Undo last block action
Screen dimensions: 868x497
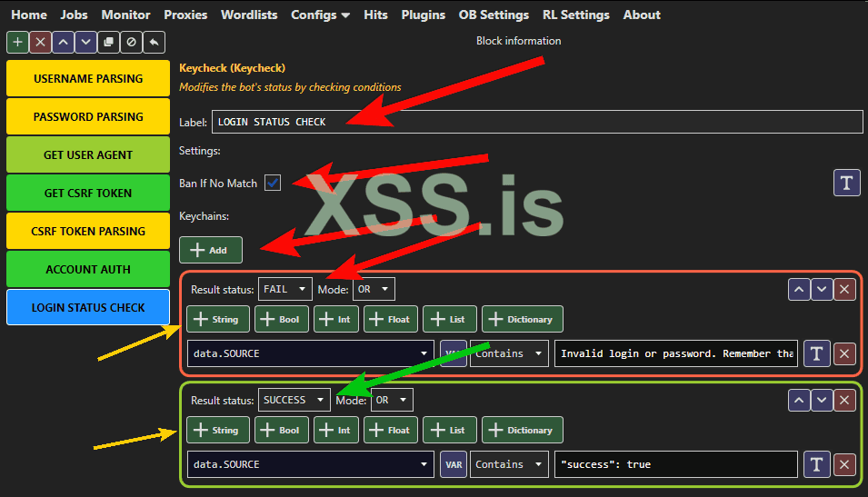coord(154,42)
